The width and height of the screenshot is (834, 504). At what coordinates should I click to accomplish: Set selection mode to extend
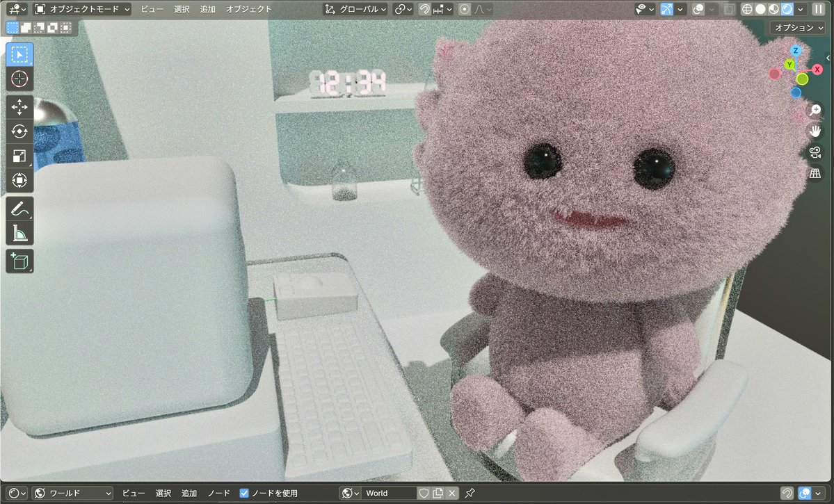tap(26, 28)
